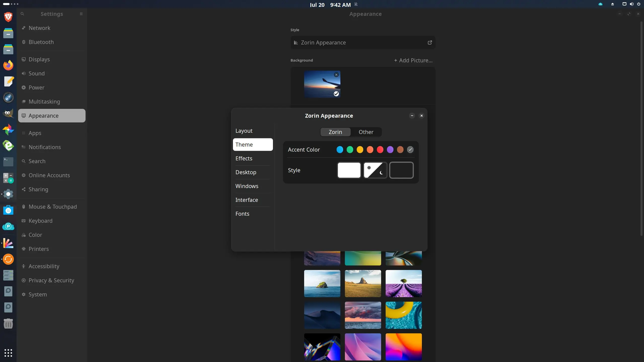The image size is (644, 362).
Task: Open the Photos pinwheel dock icon
Action: click(8, 130)
